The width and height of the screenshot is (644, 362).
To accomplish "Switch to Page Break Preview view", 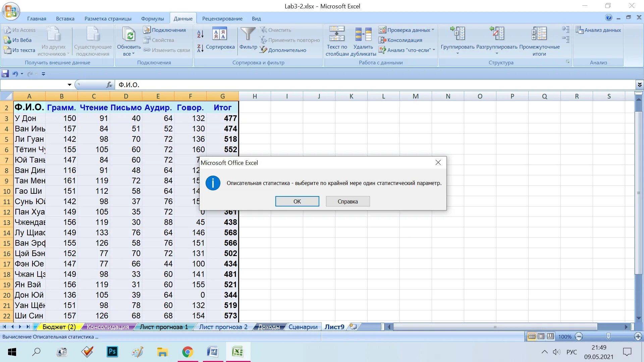I will pos(550,337).
